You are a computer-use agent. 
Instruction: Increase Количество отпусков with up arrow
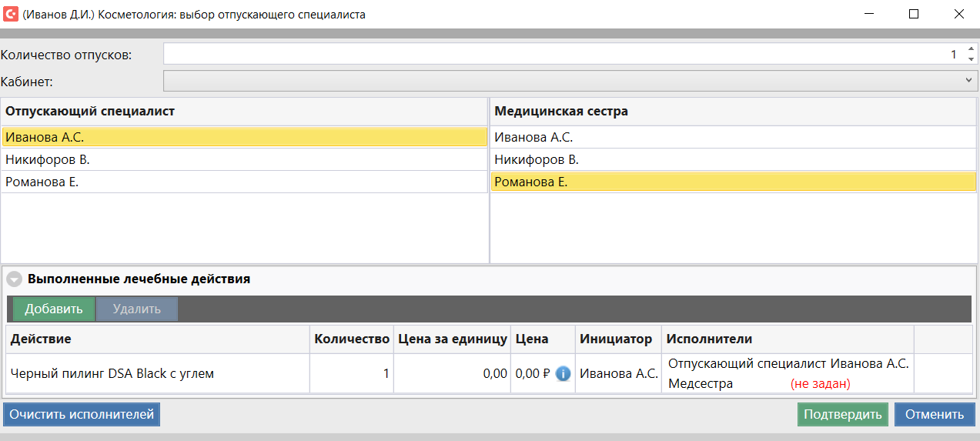point(971,50)
